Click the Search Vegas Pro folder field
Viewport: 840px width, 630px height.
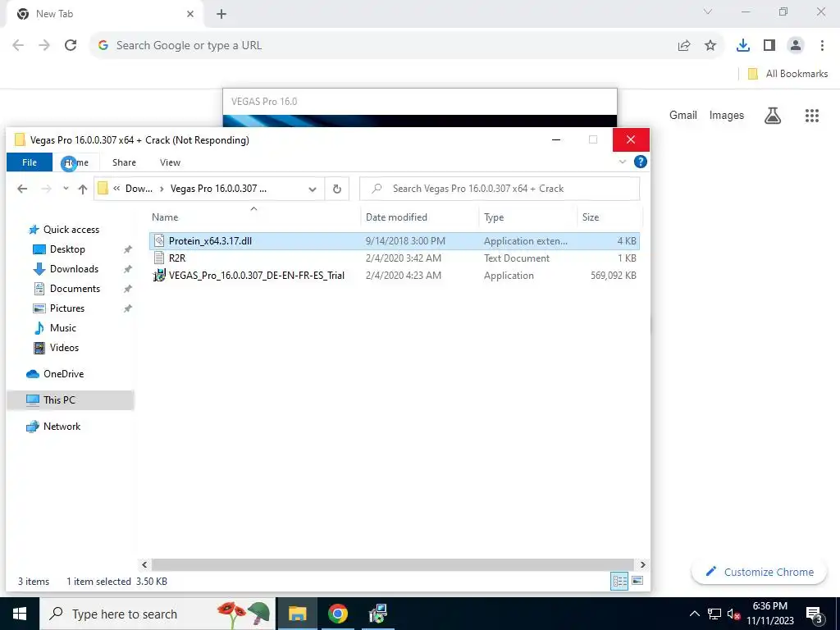coord(500,189)
